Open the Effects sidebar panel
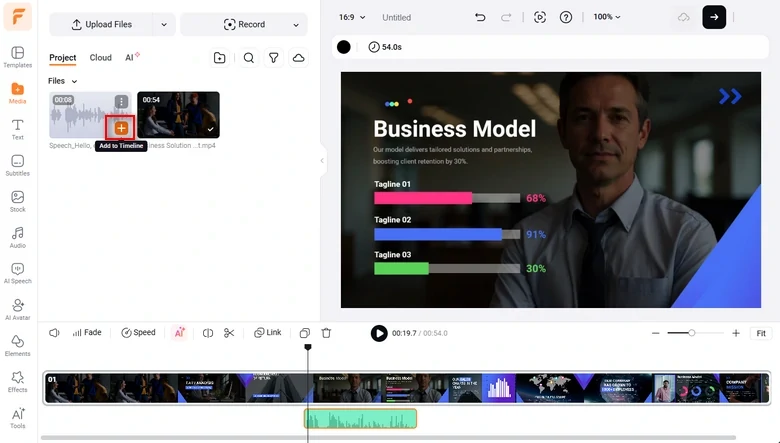Viewport: 780px width, 443px height. 17,382
